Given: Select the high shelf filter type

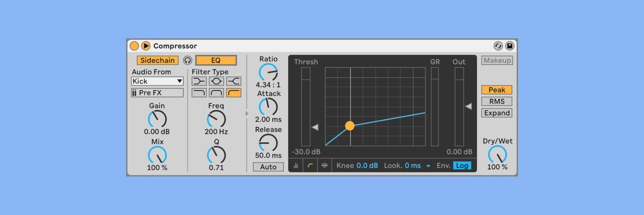Looking at the screenshot, I should click(x=233, y=81).
